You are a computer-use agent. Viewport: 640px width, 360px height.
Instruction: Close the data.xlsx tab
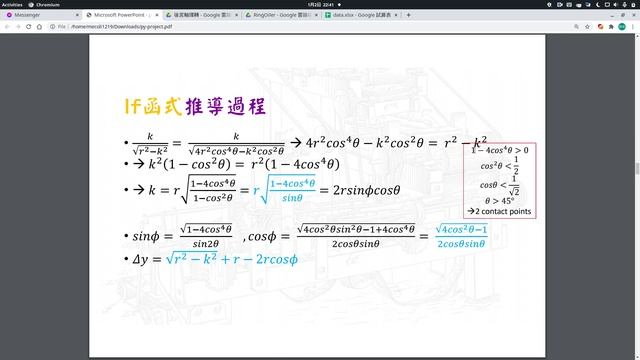(396, 15)
